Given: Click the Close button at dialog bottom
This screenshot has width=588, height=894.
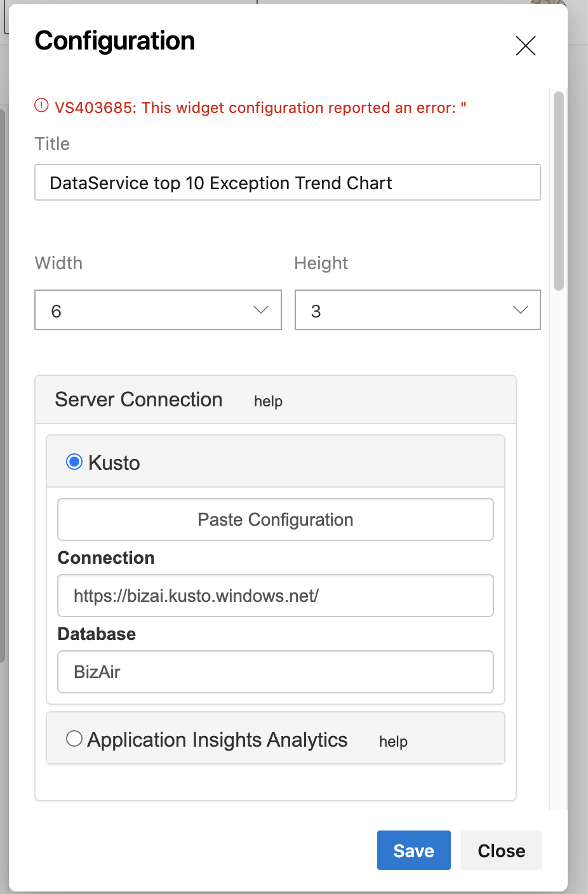Looking at the screenshot, I should click(x=501, y=850).
